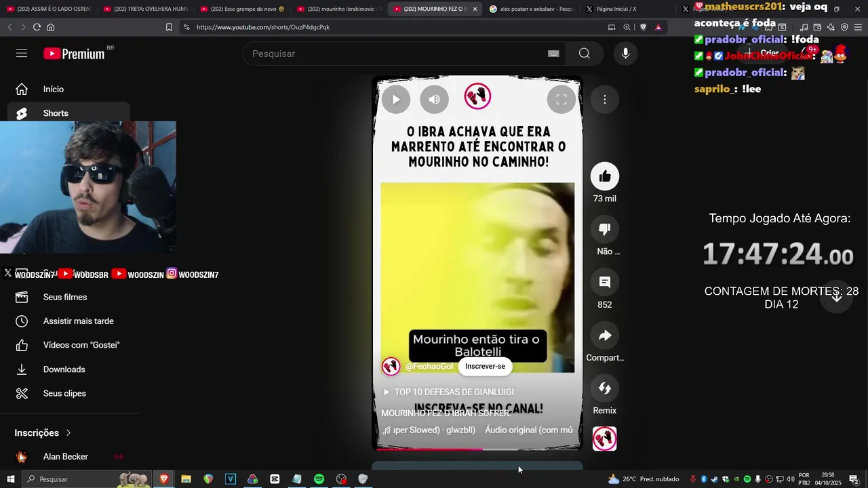
Task: Enter fullscreen for the Short
Action: (561, 100)
